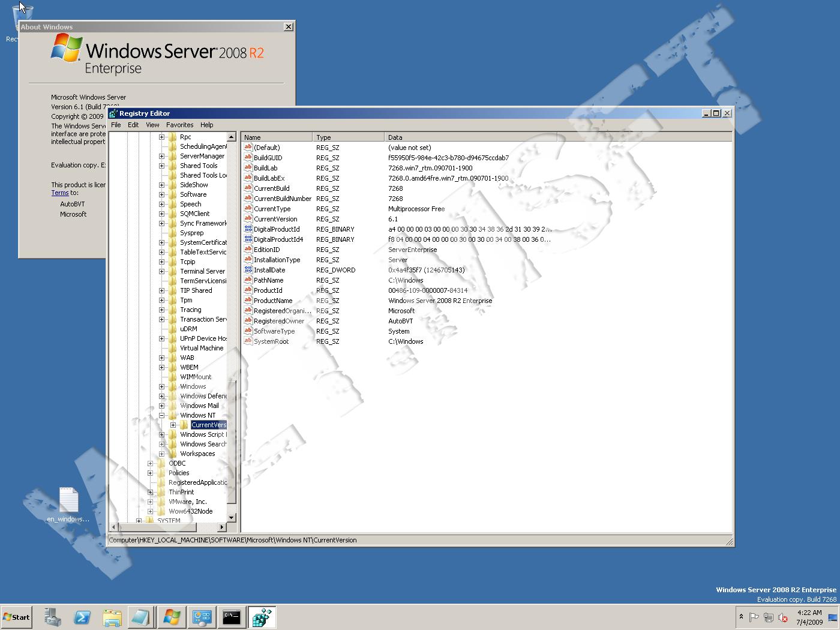This screenshot has width=840, height=630.
Task: Select Registry Editor taskbar button
Action: (x=262, y=617)
